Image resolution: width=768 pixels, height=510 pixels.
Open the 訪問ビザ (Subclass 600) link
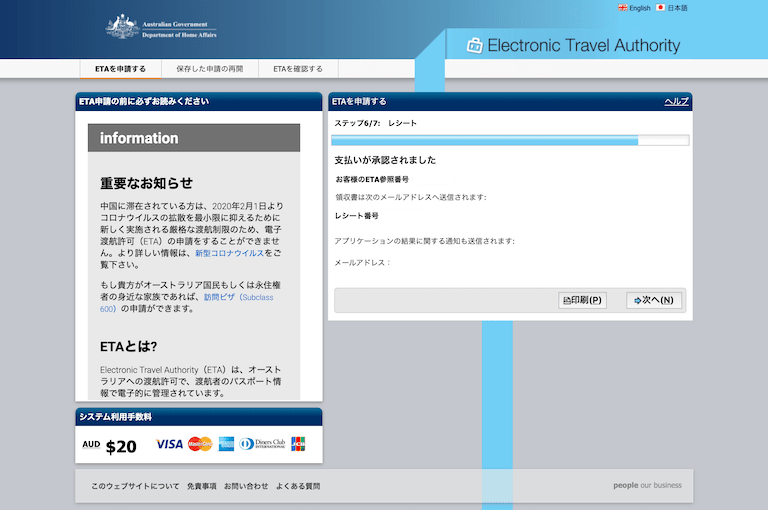pos(187,303)
